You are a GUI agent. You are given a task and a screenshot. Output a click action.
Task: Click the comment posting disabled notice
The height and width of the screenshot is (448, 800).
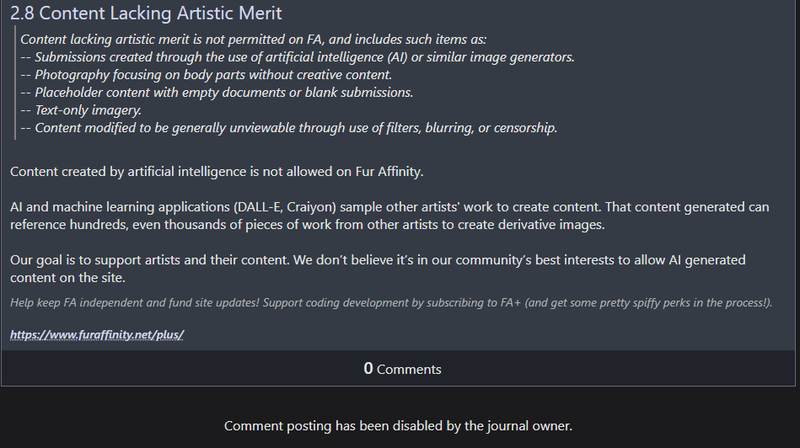pos(398,426)
